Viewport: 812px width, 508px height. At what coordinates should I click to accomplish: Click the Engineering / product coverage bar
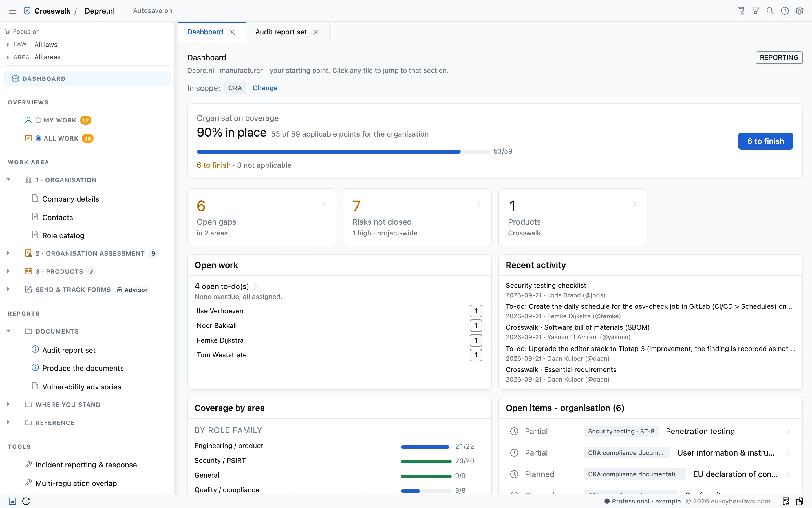coord(426,446)
